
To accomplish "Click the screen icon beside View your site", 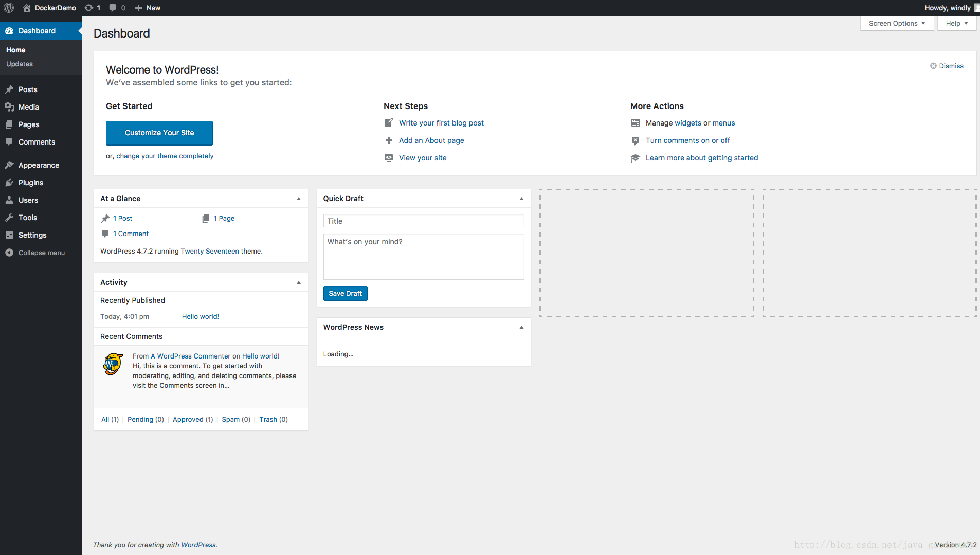I will tap(389, 158).
